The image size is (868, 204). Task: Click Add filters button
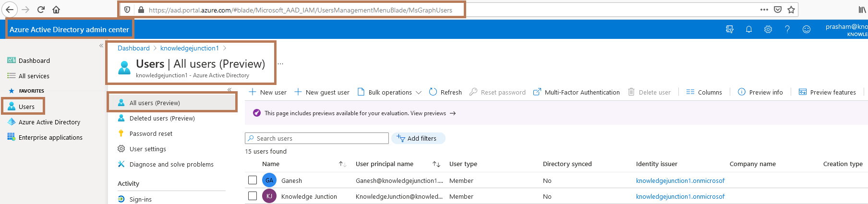[x=418, y=138]
